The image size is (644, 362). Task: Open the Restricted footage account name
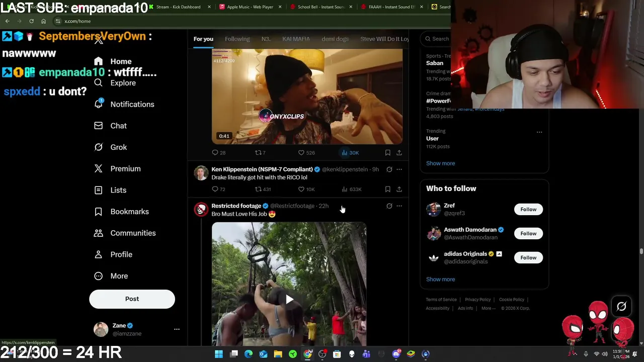236,206
